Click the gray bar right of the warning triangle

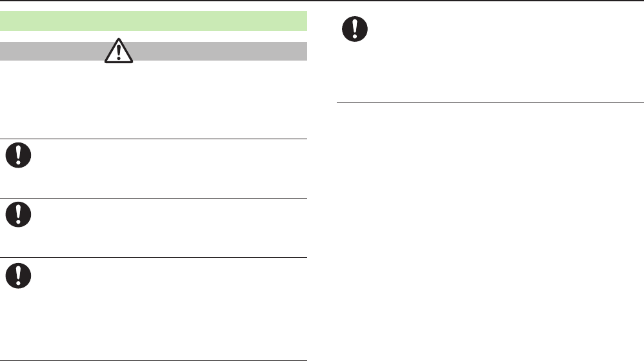point(219,51)
